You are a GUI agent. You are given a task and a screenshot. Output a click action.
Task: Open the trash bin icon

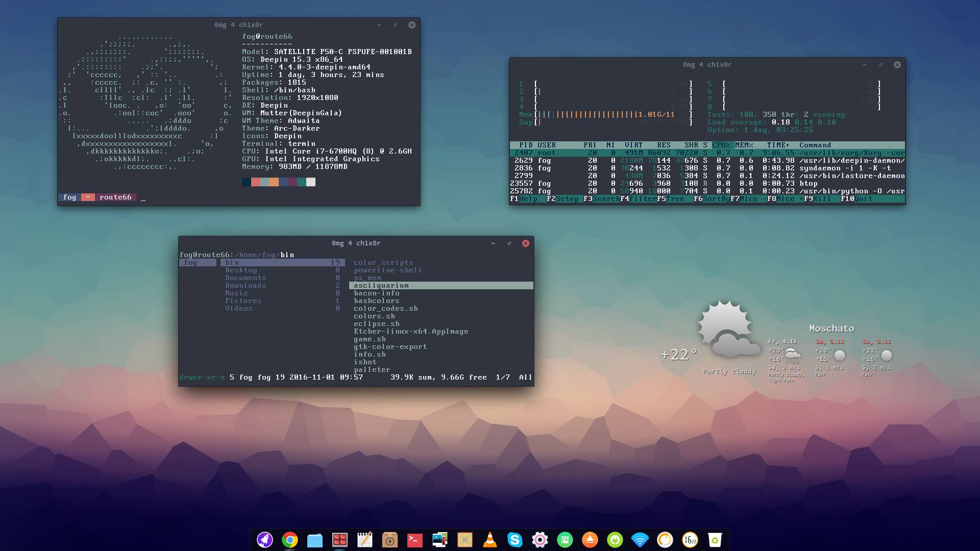[715, 540]
